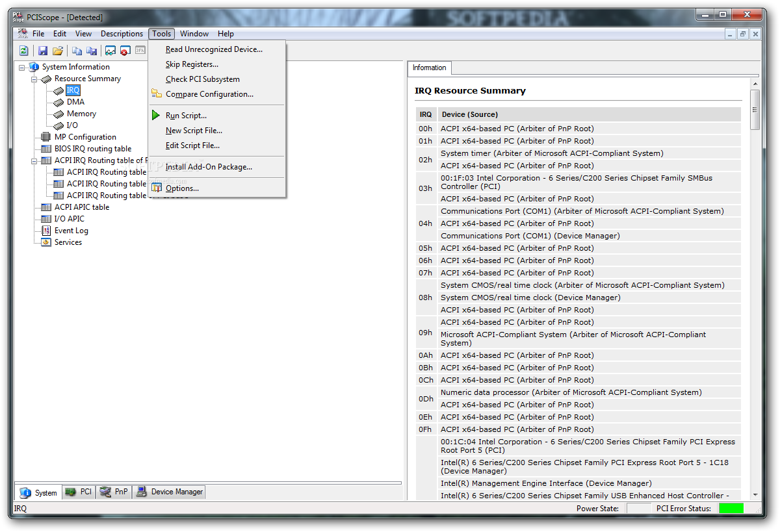Open the View menu
The image size is (780, 532).
click(83, 34)
